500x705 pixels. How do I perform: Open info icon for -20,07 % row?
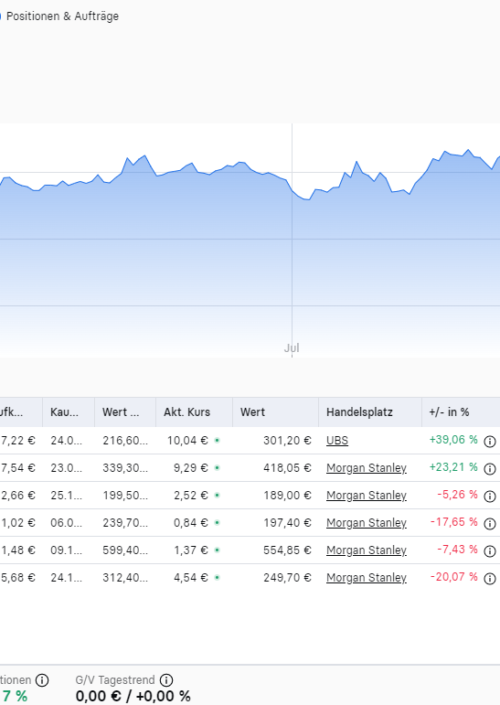click(490, 579)
